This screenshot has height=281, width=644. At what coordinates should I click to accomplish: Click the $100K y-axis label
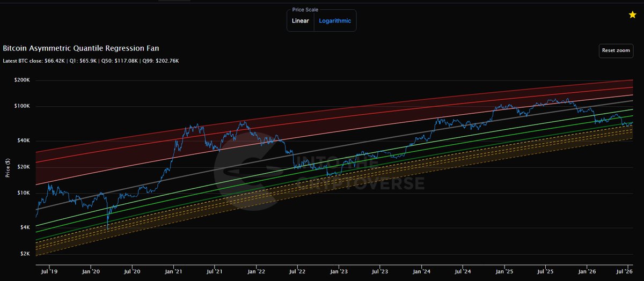click(x=22, y=106)
